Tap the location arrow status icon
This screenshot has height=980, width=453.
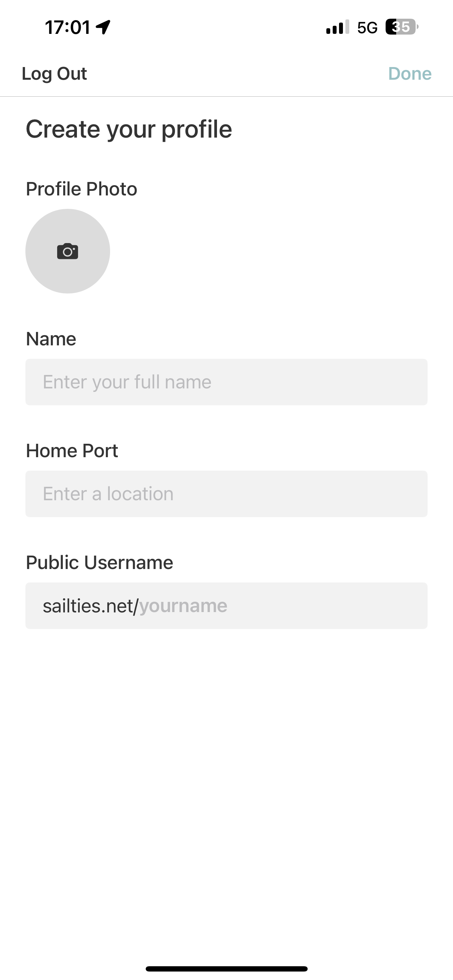tap(103, 27)
